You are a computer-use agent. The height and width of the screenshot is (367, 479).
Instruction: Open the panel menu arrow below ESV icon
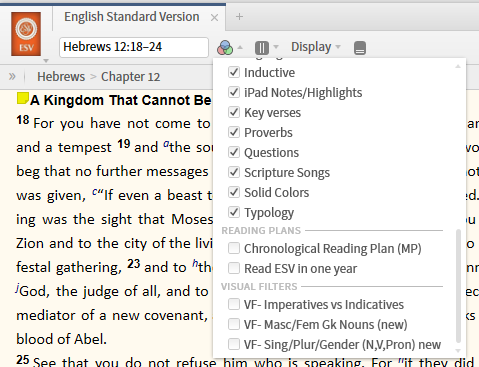click(x=46, y=61)
